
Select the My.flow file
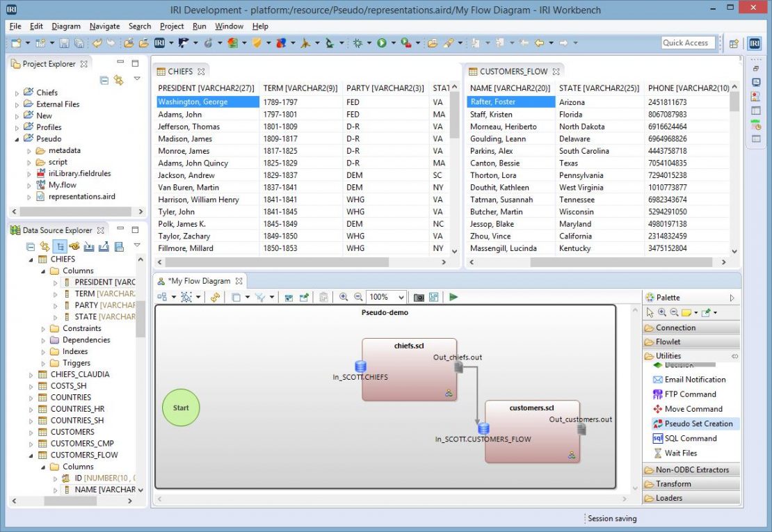[62, 185]
